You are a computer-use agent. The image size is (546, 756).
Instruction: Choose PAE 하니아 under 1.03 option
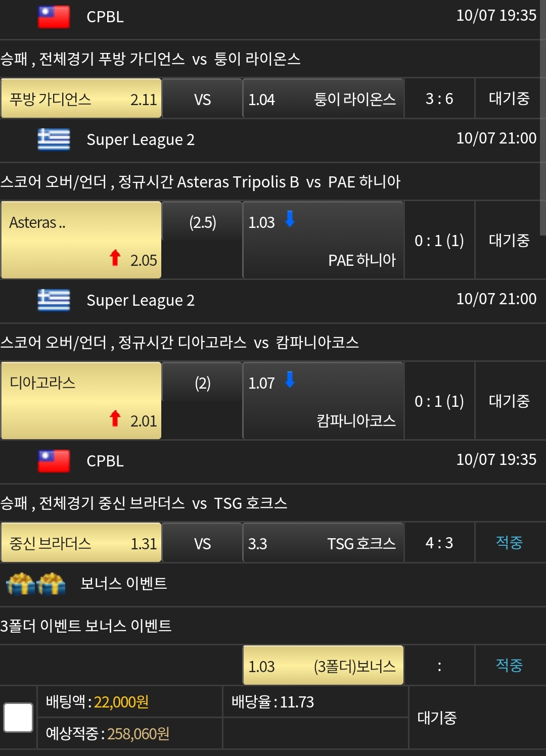click(x=323, y=240)
